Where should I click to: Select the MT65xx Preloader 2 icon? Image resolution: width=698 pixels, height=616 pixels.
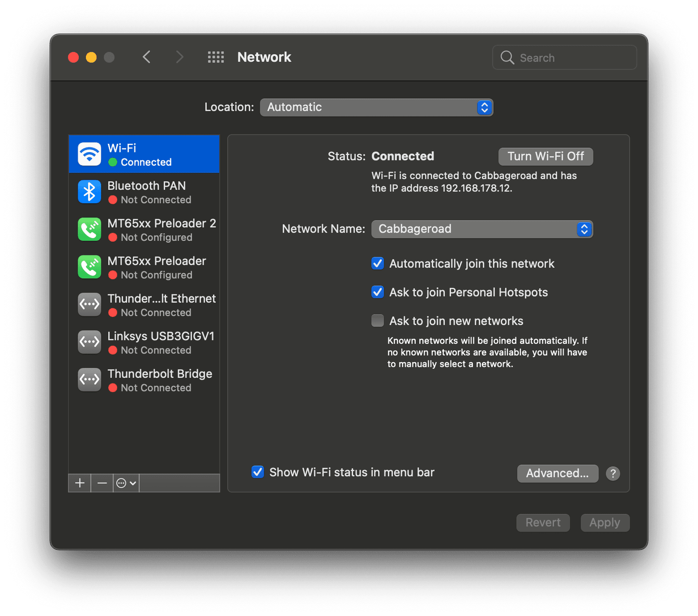[89, 229]
